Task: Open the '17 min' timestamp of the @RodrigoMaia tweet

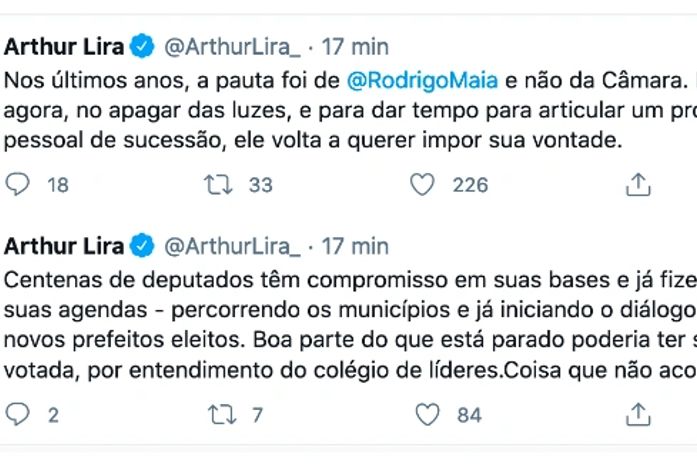Action: click(355, 46)
